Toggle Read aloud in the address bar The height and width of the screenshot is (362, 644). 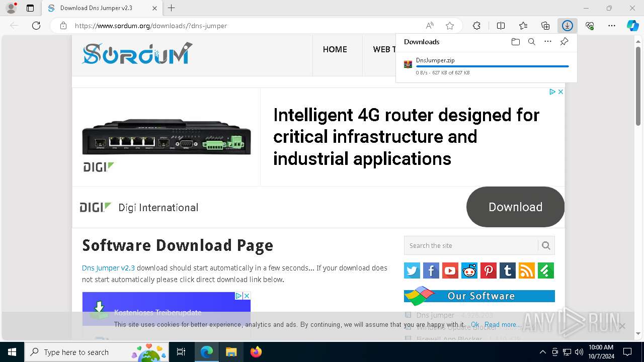point(430,26)
